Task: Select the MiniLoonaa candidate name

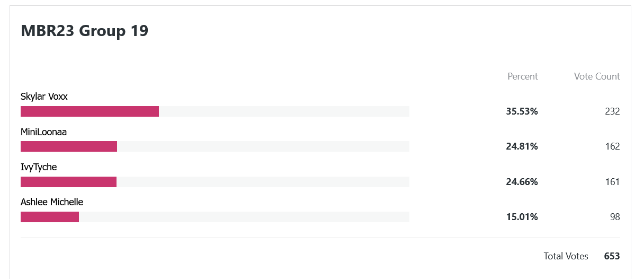Action: 43,132
